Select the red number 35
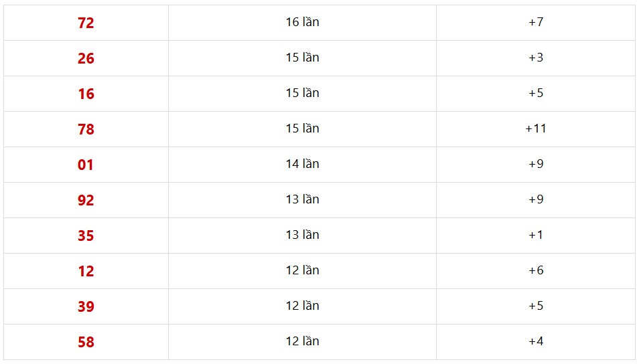The image size is (637, 364). [86, 236]
